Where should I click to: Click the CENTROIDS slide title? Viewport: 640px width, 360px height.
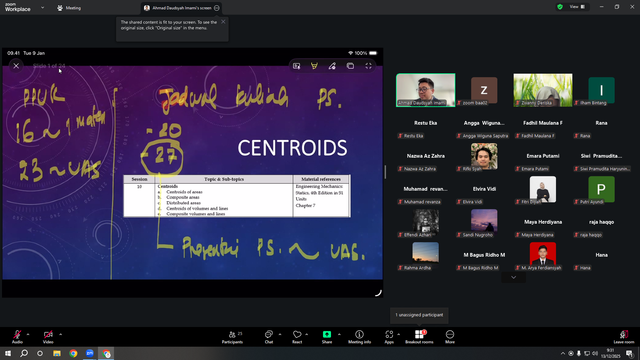click(292, 148)
